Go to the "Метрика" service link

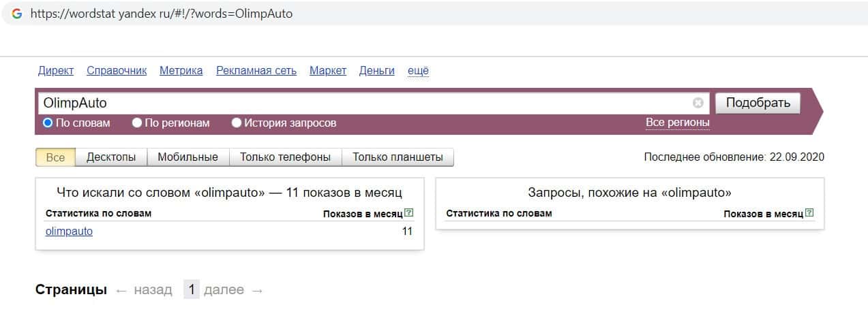tap(181, 71)
